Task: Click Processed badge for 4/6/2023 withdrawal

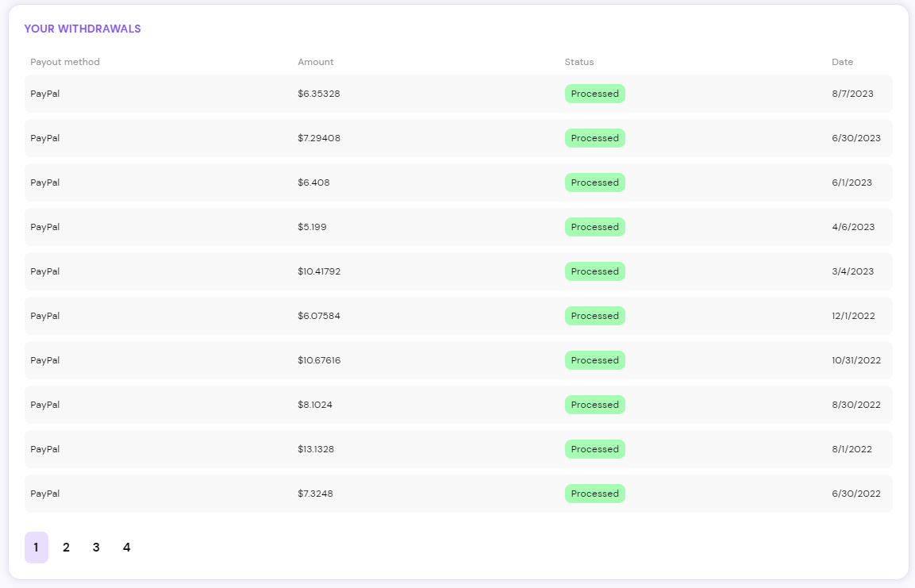Action: [x=594, y=227]
